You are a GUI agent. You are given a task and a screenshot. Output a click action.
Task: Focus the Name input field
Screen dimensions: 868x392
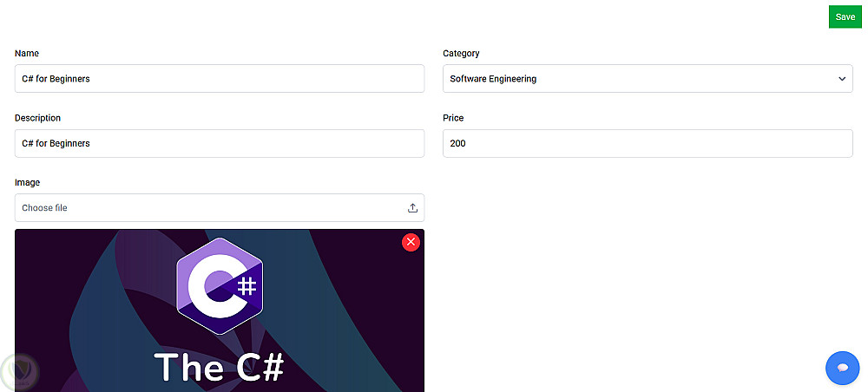point(219,79)
